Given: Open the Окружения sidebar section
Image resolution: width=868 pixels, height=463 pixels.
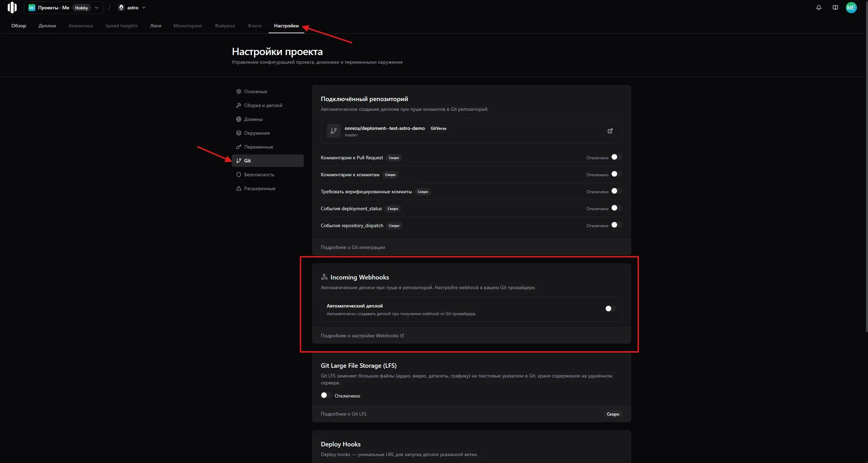Looking at the screenshot, I should (256, 133).
